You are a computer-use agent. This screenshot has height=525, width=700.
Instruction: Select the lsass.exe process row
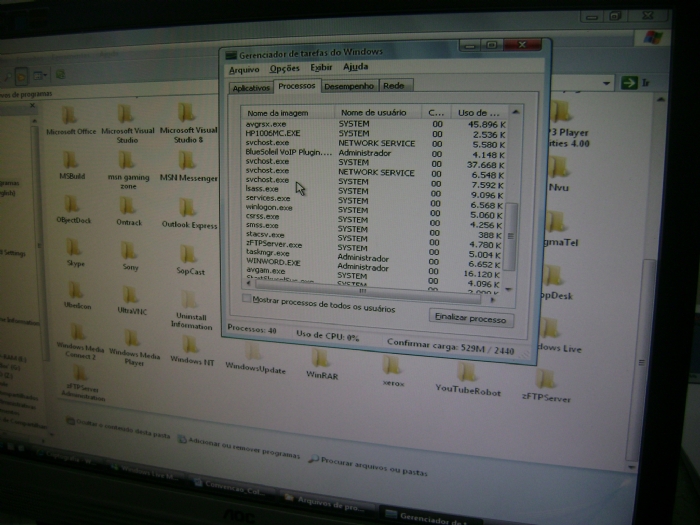[374, 191]
